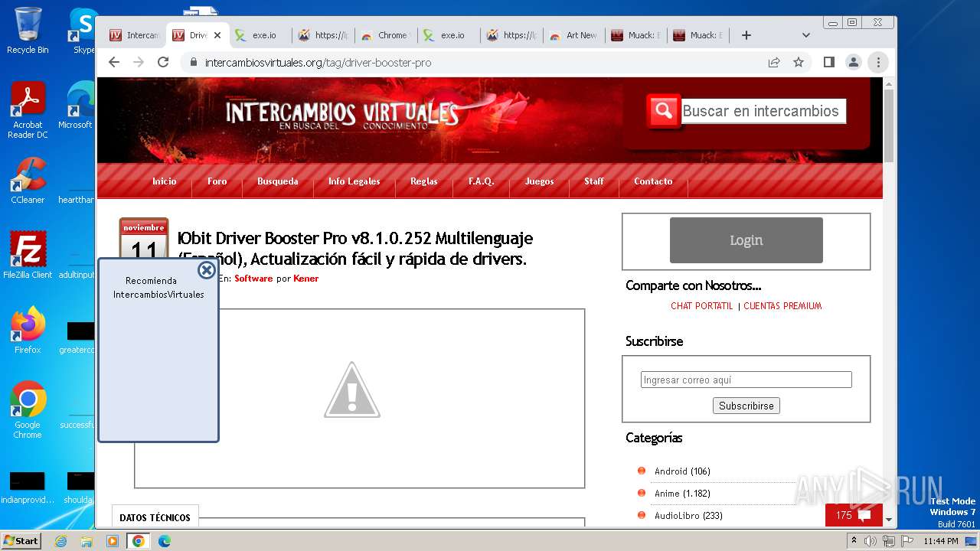Open CCleaner desktop icon

[x=28, y=181]
